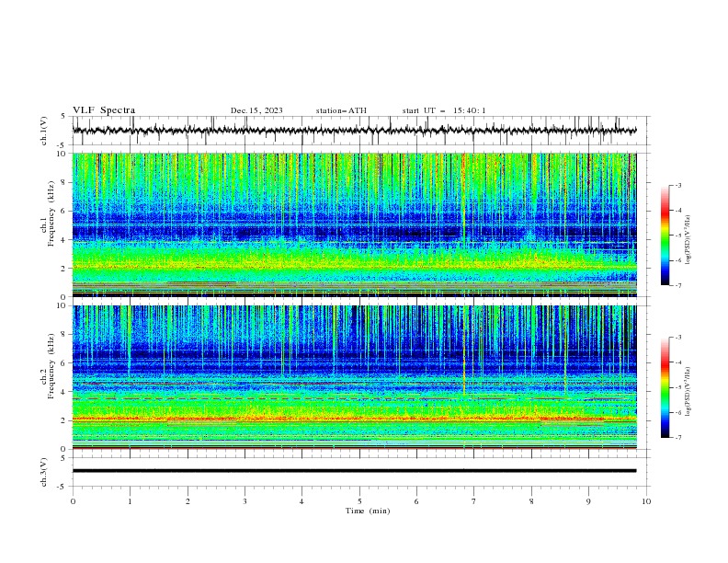Click the ch.2 spectrogram panel
The height and width of the screenshot is (563, 728).
point(354,377)
